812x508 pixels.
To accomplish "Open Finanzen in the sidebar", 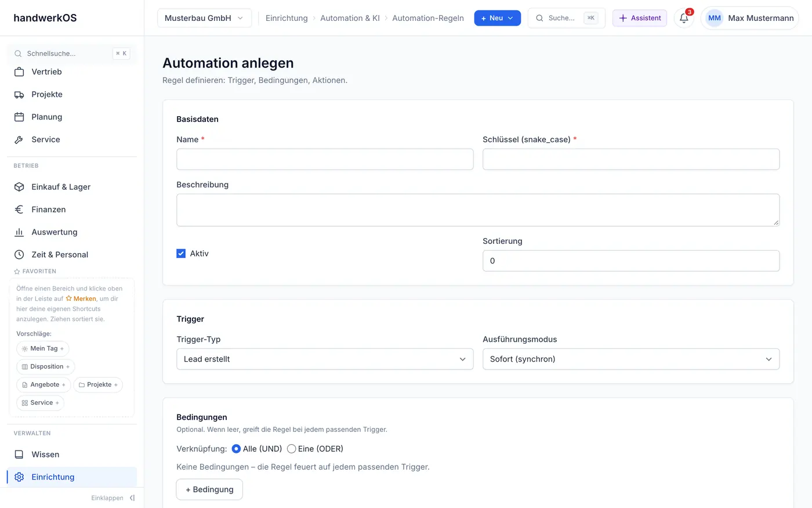I will coord(72,210).
